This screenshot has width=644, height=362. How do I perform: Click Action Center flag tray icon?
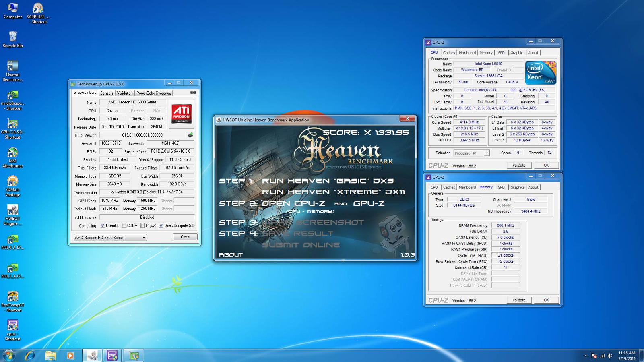click(594, 356)
